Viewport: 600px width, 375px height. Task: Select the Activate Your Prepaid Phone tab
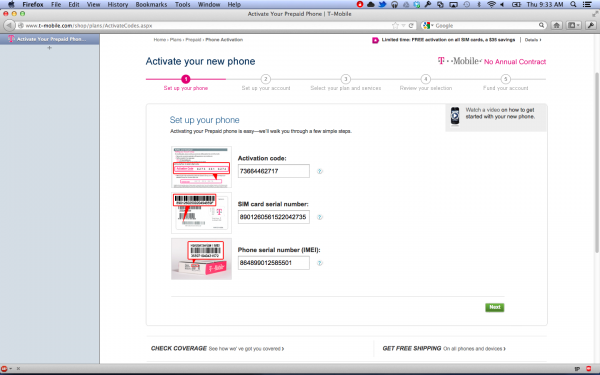click(x=50, y=39)
